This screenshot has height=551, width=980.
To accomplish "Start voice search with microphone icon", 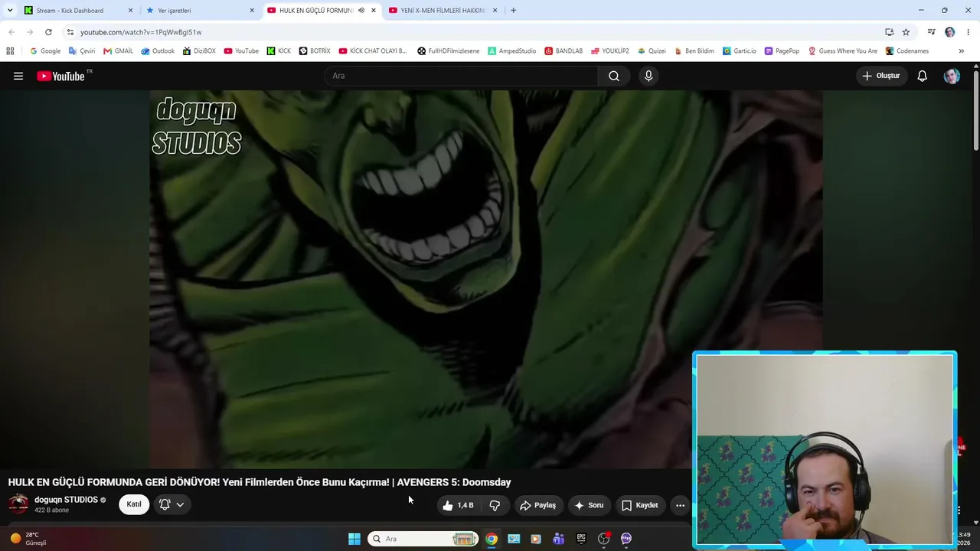I will [648, 76].
